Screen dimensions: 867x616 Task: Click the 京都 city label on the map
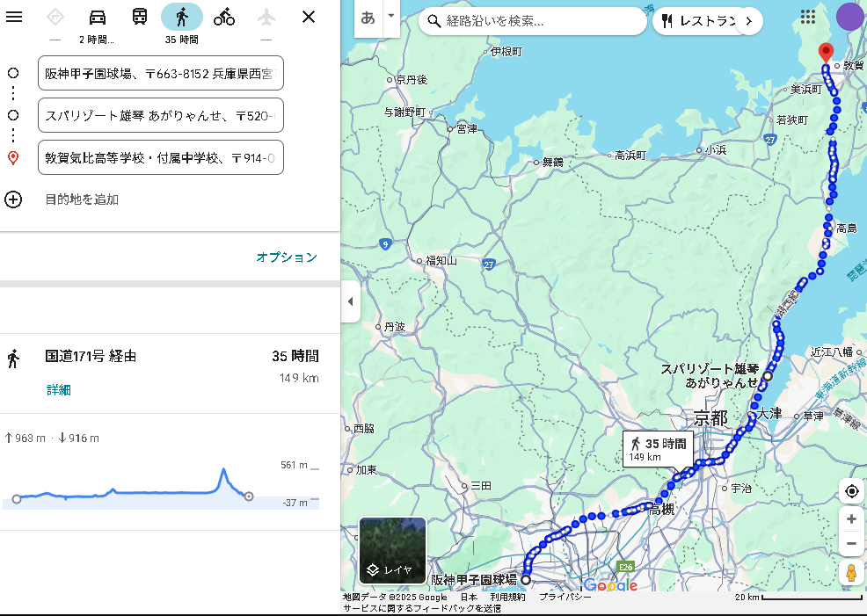click(x=710, y=418)
